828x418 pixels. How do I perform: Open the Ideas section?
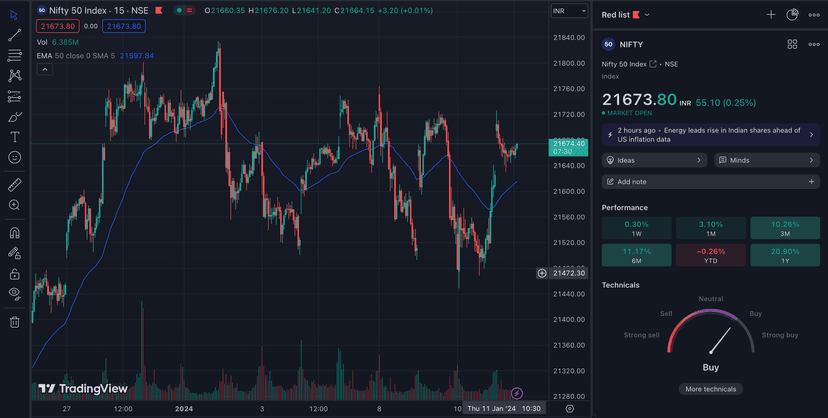tap(655, 160)
